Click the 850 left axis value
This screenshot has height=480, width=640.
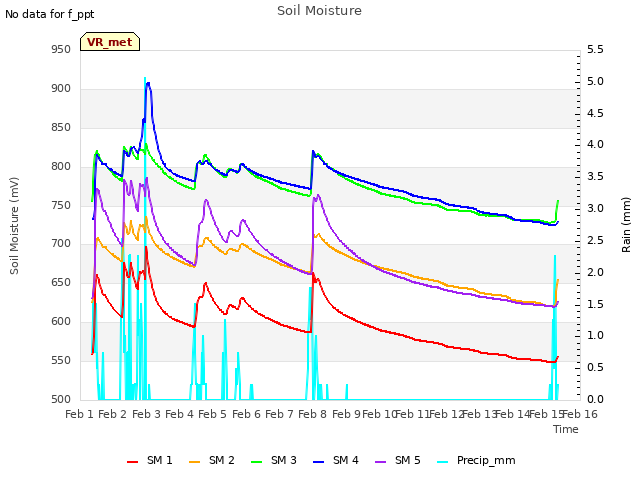click(x=61, y=127)
